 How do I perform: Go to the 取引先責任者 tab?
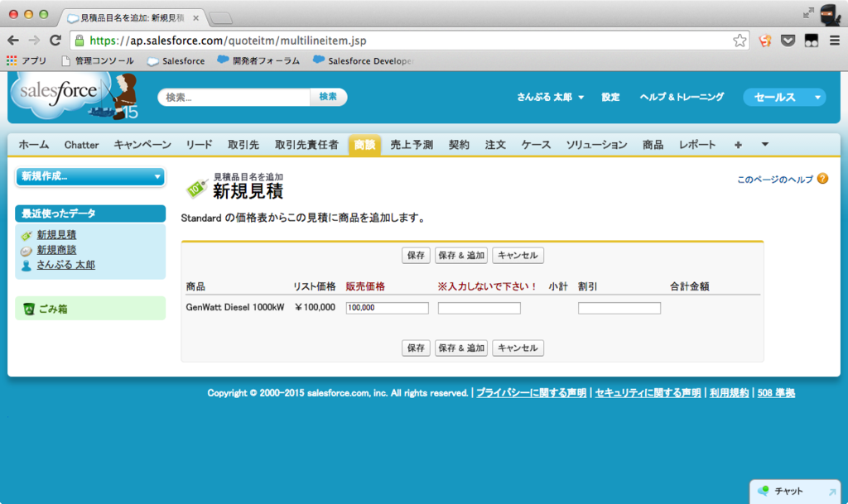click(x=306, y=145)
